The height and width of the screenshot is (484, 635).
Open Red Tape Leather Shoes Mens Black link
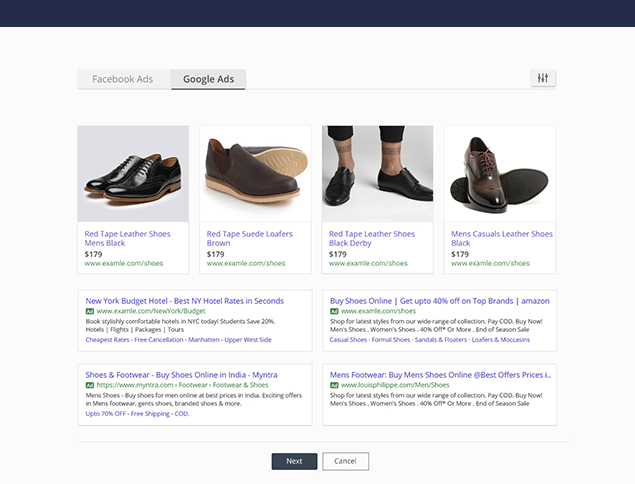click(x=127, y=238)
